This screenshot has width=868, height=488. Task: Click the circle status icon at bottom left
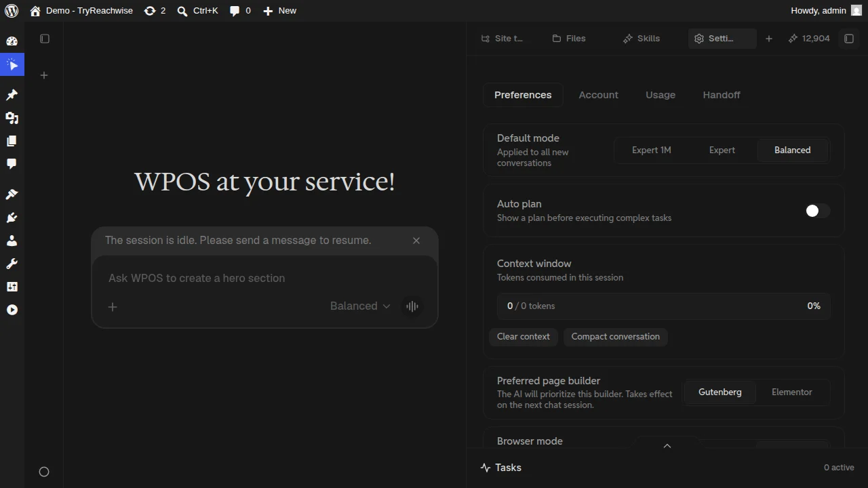pos(44,472)
